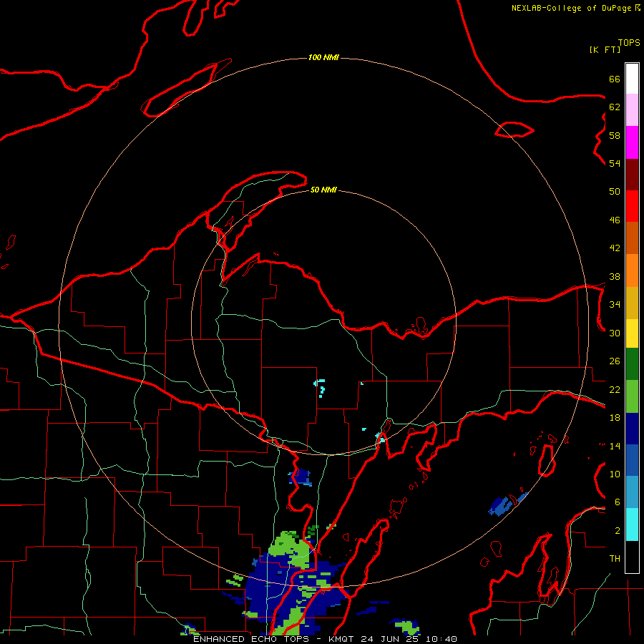Click the bright yellow legend swatch
The width and height of the screenshot is (644, 644).
tap(632, 333)
